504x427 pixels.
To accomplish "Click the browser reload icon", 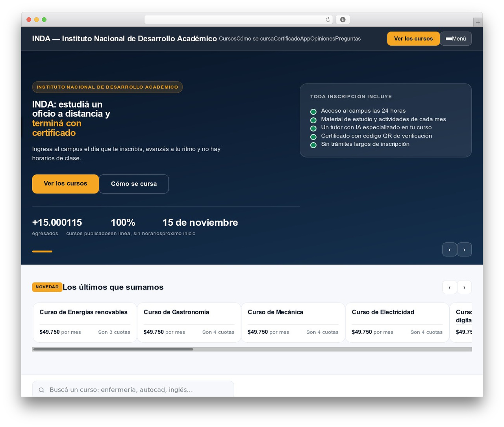I will pyautogui.click(x=328, y=20).
